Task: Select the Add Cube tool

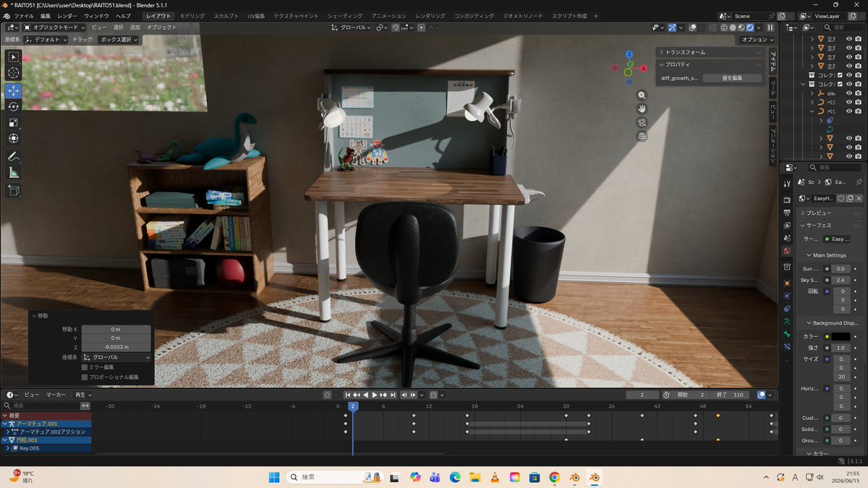Action: tap(14, 190)
